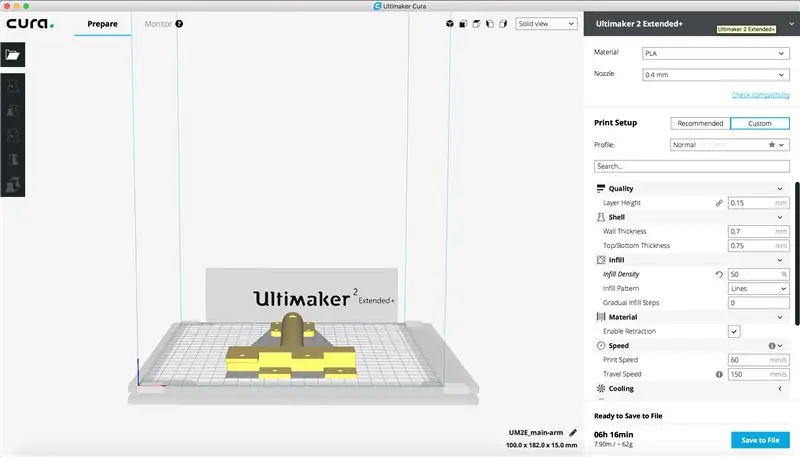This screenshot has width=800, height=457.
Task: Edit the Layer Height value field
Action: 759,203
